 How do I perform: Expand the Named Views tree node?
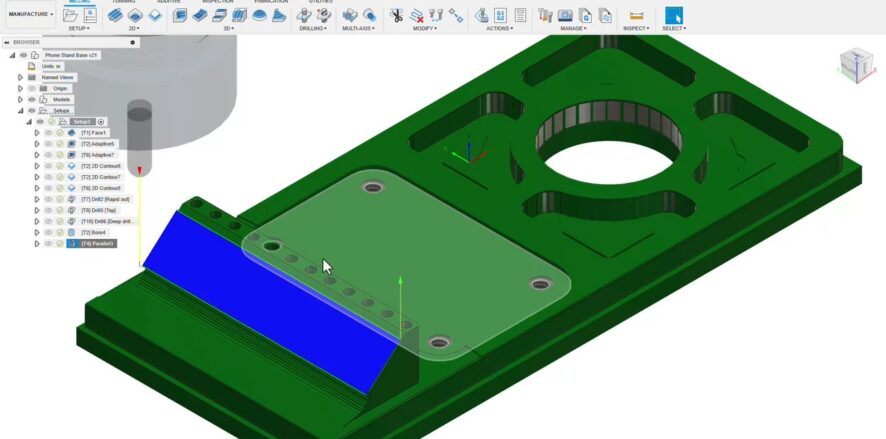coord(20,77)
